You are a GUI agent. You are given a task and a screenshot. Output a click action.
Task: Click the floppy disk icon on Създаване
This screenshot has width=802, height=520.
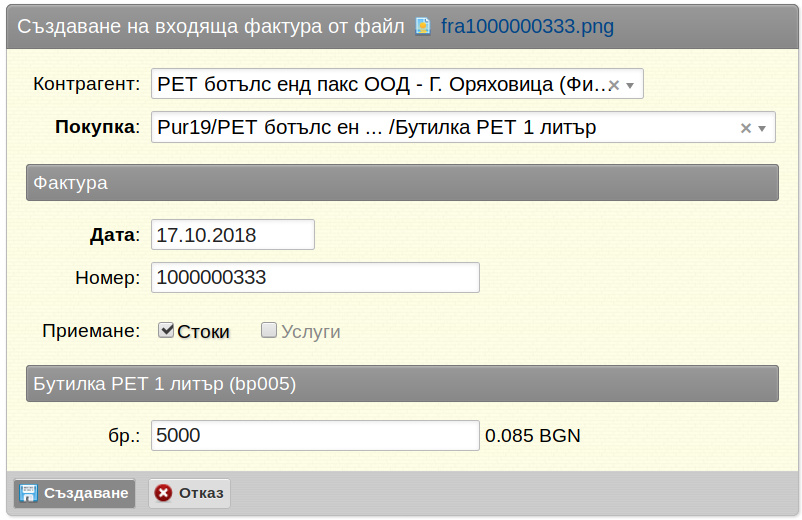tap(28, 493)
